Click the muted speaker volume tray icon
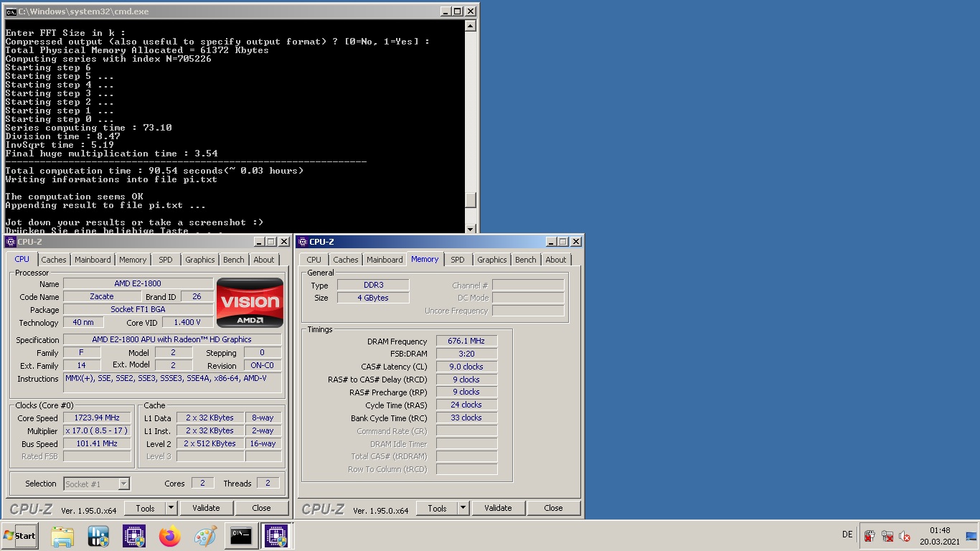The height and width of the screenshot is (551, 980). pyautogui.click(x=905, y=536)
